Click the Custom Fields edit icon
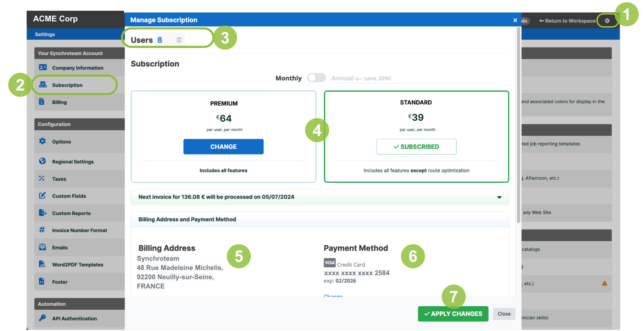Image resolution: width=644 pixels, height=331 pixels. pyautogui.click(x=42, y=196)
